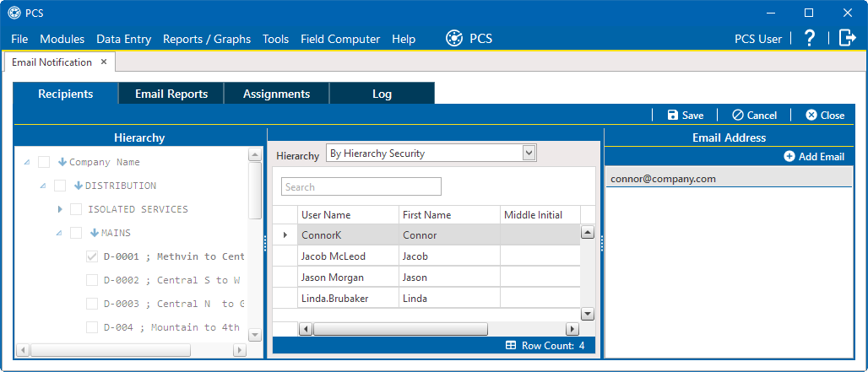The width and height of the screenshot is (868, 372).
Task: Collapse the Company Name tree node
Action: click(26, 163)
